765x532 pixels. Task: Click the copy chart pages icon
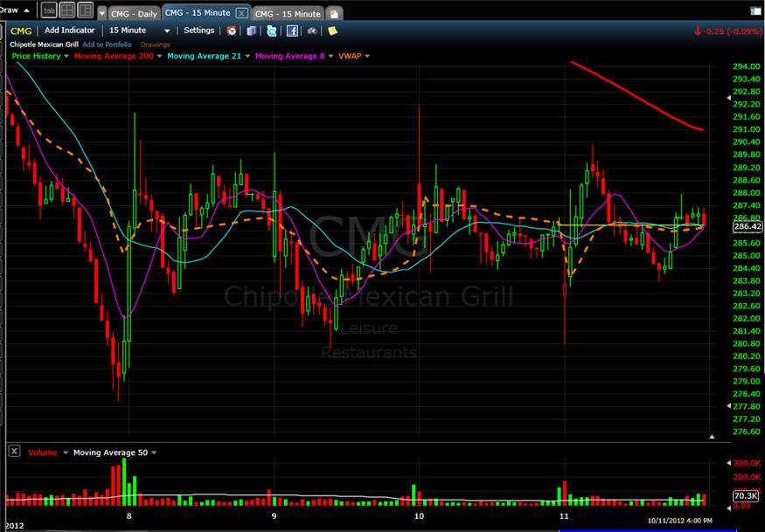click(251, 31)
